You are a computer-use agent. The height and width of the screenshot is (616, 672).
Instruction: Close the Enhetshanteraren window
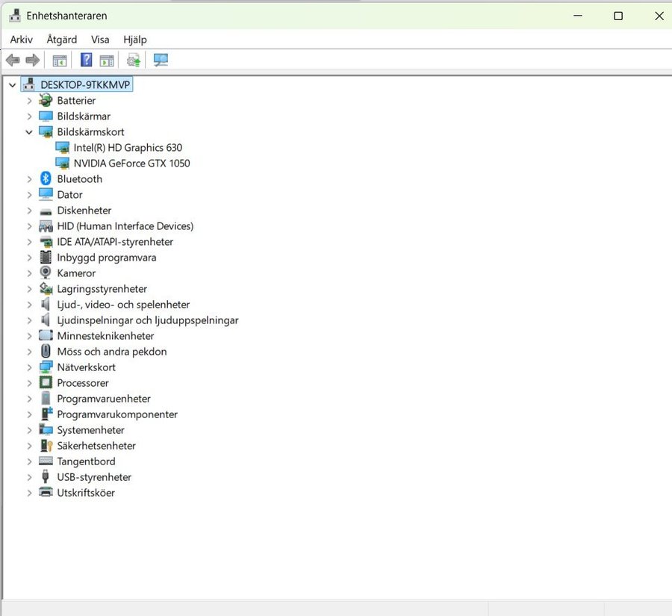(659, 16)
